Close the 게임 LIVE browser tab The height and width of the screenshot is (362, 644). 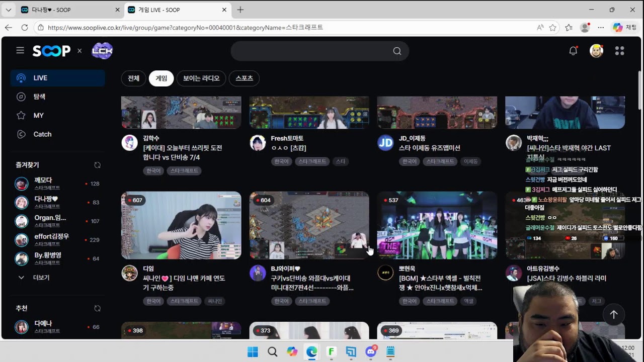click(224, 10)
